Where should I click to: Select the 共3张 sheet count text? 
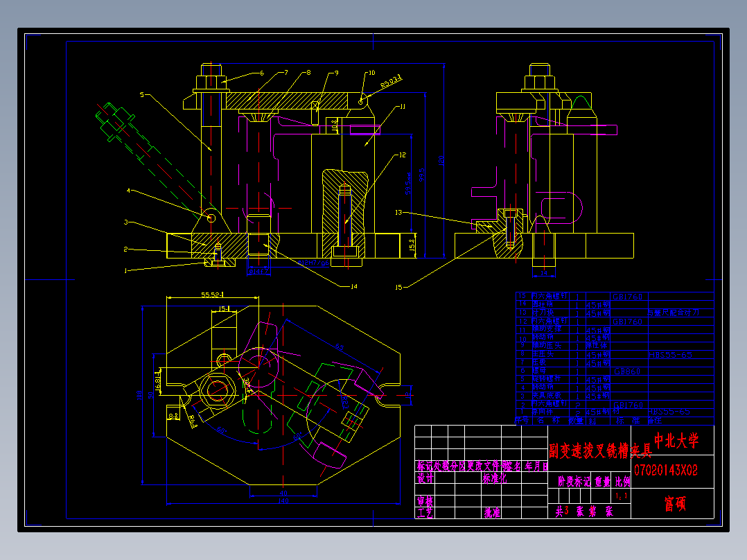point(570,511)
